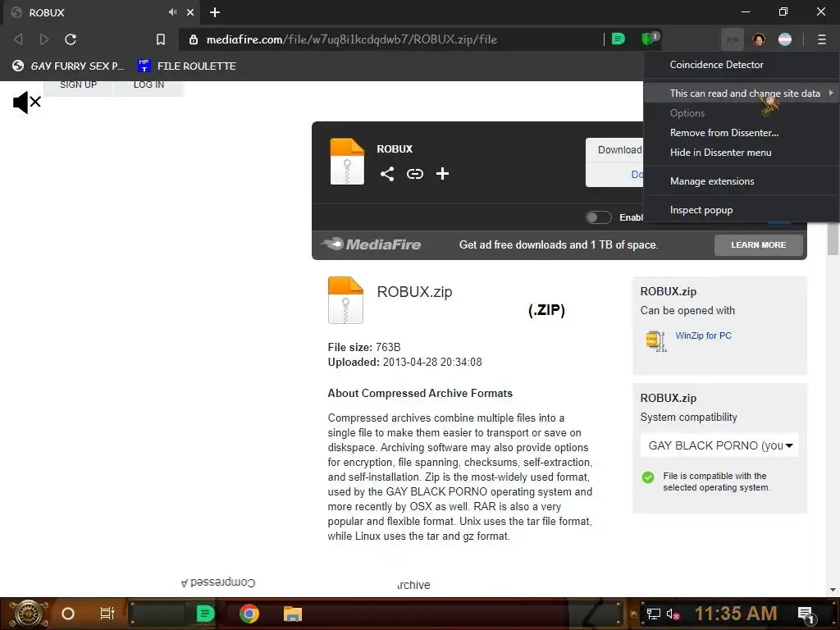Open the WinZip for PC link
Image resolution: width=840 pixels, height=630 pixels.
click(x=703, y=336)
